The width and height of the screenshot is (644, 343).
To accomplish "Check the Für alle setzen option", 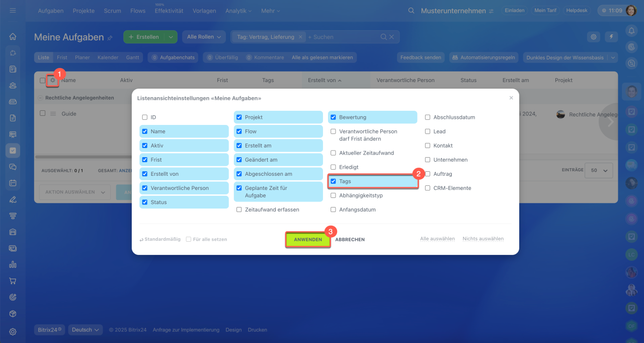I will [x=189, y=239].
